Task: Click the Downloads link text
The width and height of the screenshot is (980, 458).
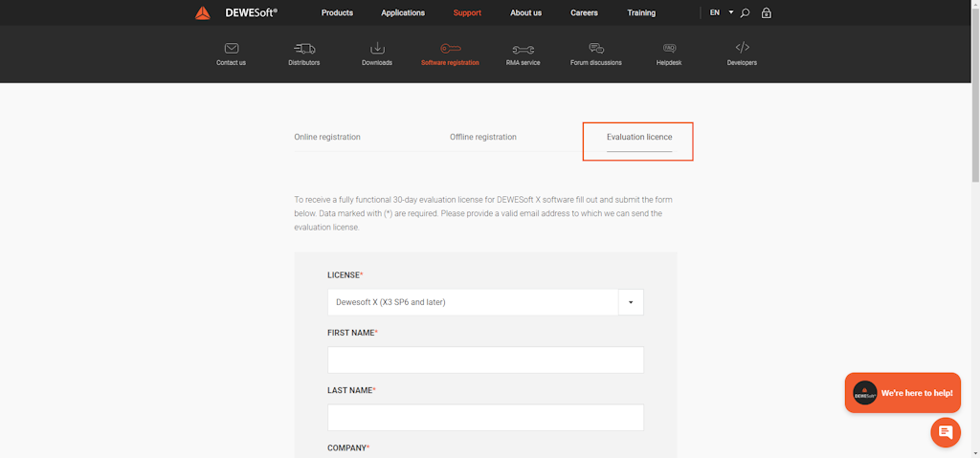Action: click(377, 62)
